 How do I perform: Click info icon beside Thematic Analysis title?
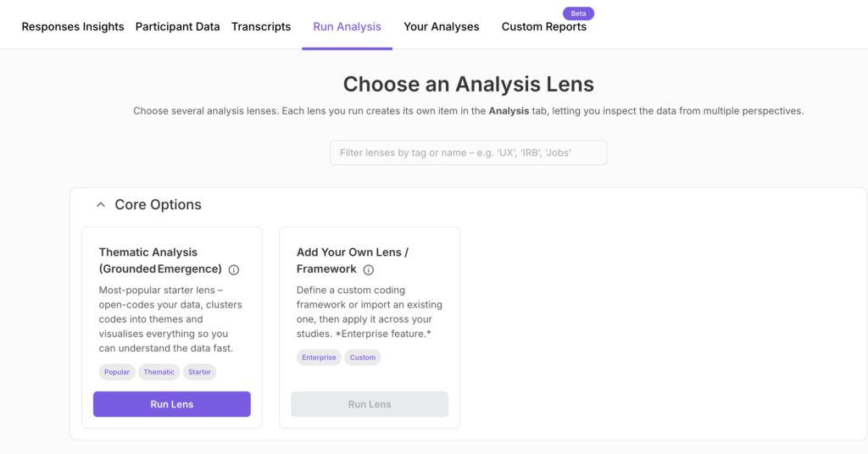[234, 270]
